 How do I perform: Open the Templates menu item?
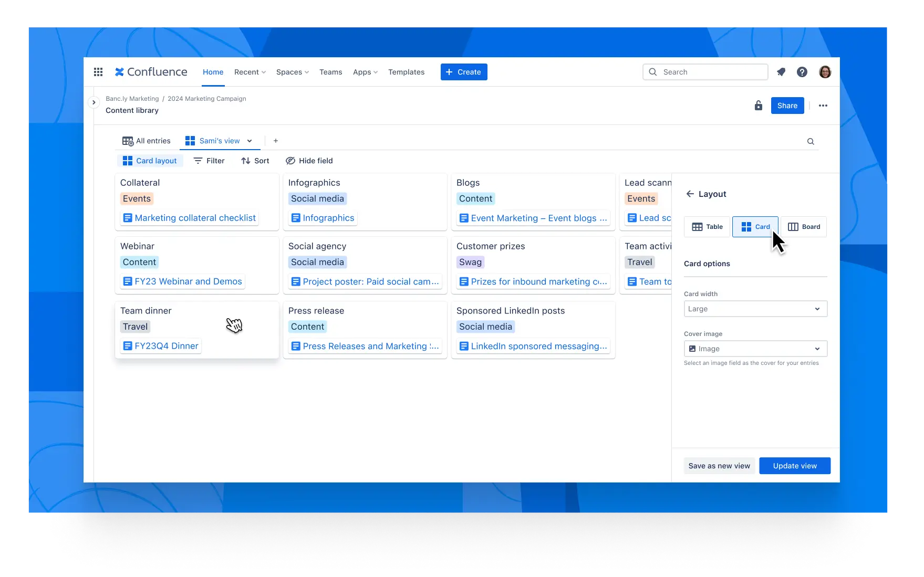point(407,72)
